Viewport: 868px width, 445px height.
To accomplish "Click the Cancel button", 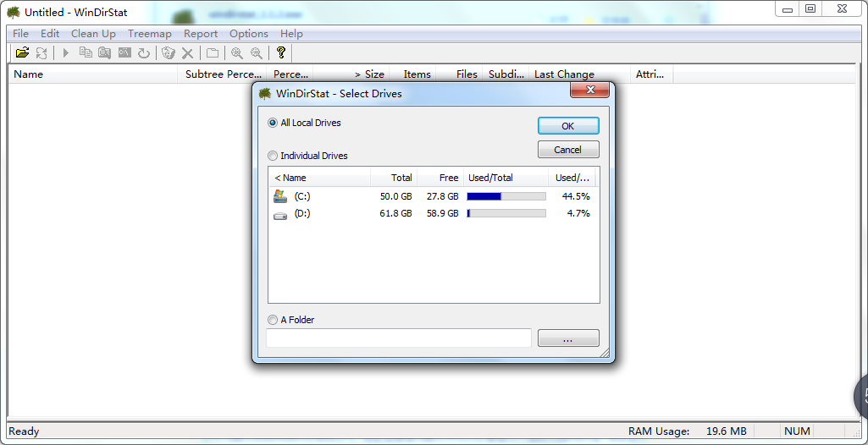I will (x=568, y=149).
